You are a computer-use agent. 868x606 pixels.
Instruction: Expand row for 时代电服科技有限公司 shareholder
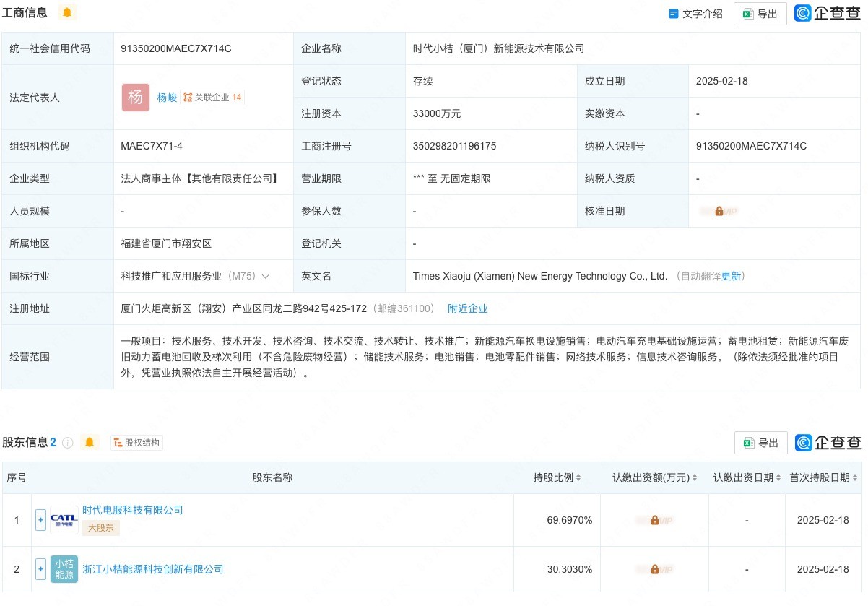click(40, 520)
